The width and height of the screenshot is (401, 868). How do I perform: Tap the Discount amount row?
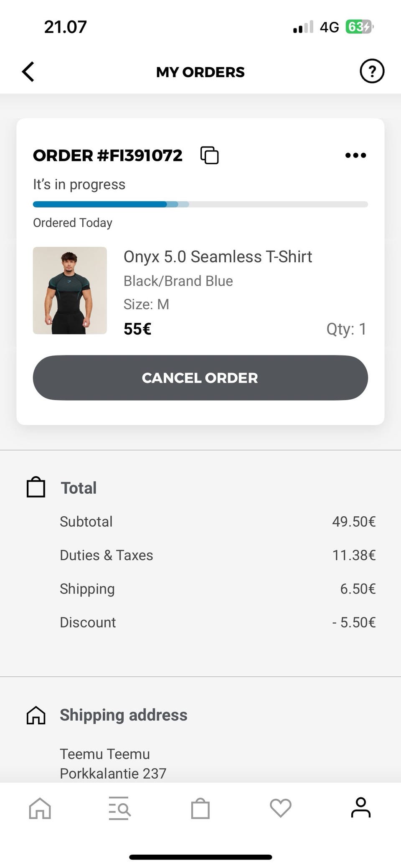coord(217,622)
